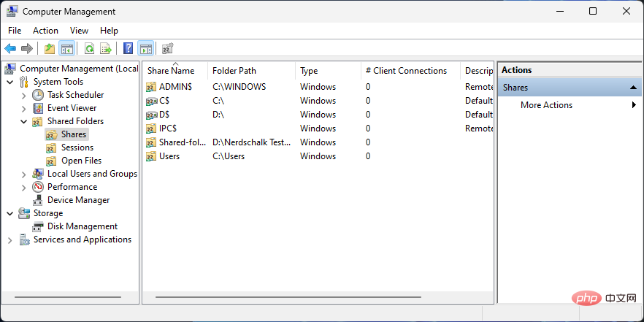Click the Storage icon in tree
This screenshot has height=322, width=644.
point(25,213)
